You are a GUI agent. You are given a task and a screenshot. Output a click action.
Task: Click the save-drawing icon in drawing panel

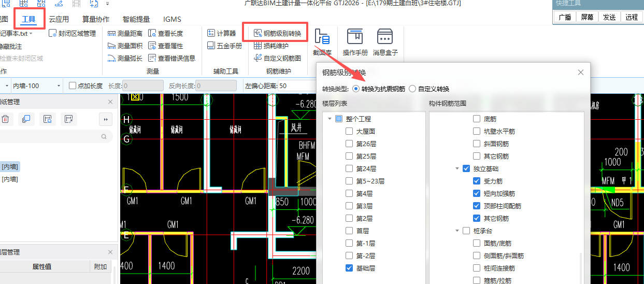coord(47,119)
